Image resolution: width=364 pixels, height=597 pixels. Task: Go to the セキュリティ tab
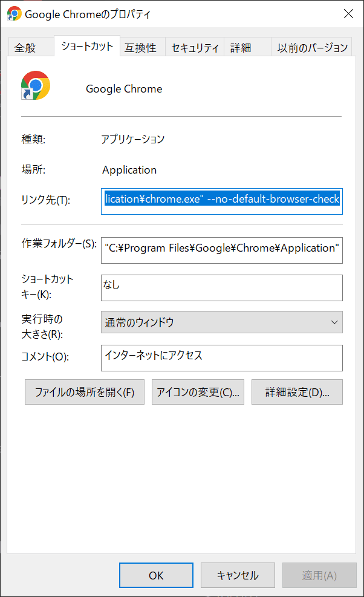point(195,48)
